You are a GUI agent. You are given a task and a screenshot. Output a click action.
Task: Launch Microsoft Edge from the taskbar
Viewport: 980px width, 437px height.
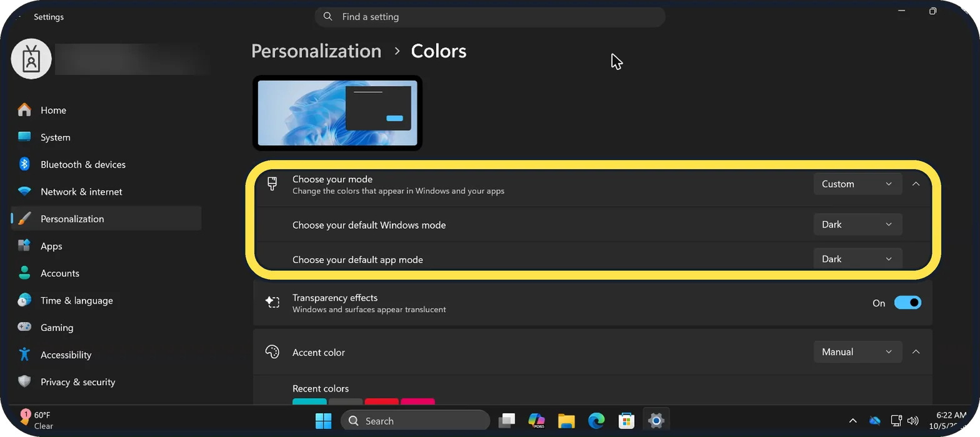coord(596,421)
